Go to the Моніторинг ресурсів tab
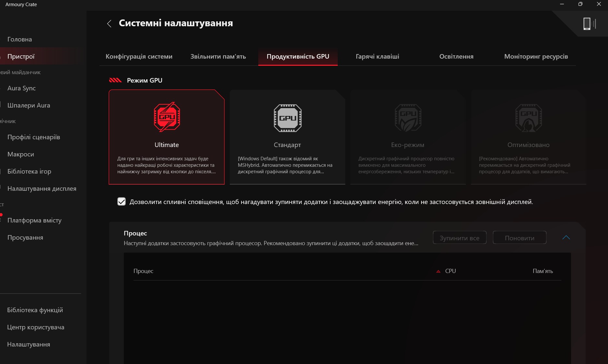The height and width of the screenshot is (364, 608). (536, 56)
